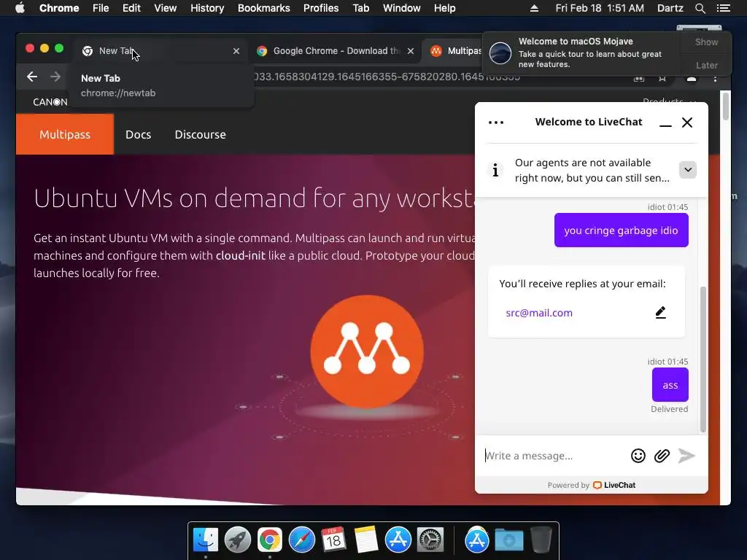The image size is (747, 560).
Task: Open Notes from the Dock
Action: coord(366,540)
